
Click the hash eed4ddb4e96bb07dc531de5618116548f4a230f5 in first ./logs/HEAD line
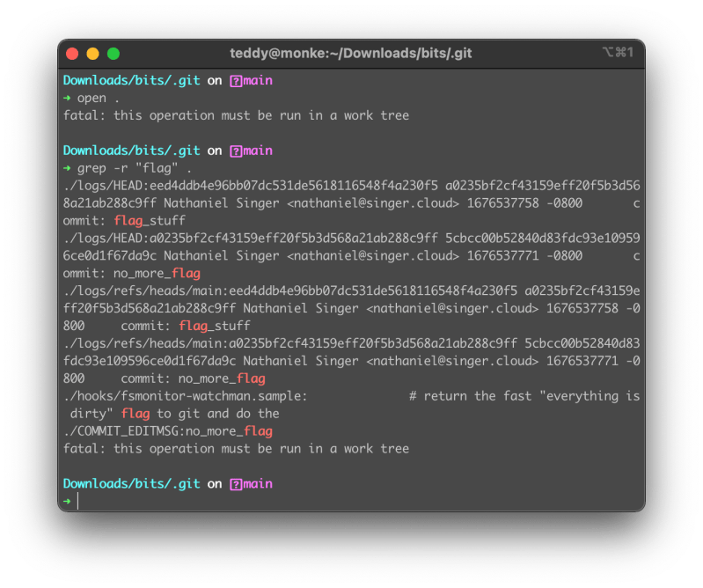[x=294, y=186]
